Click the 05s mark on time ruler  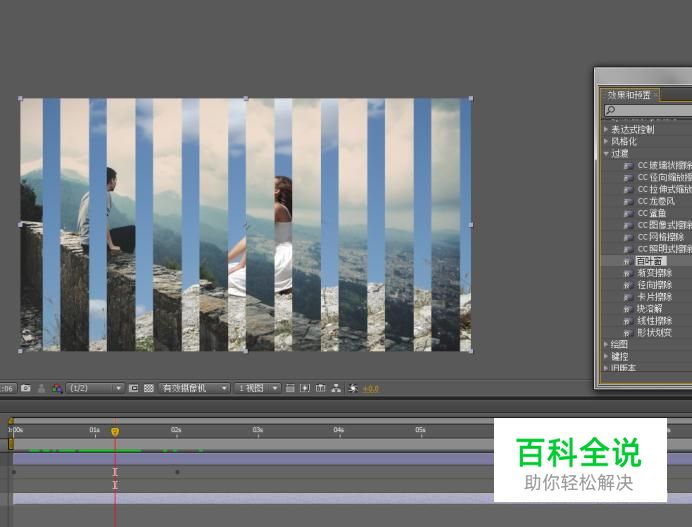(421, 429)
